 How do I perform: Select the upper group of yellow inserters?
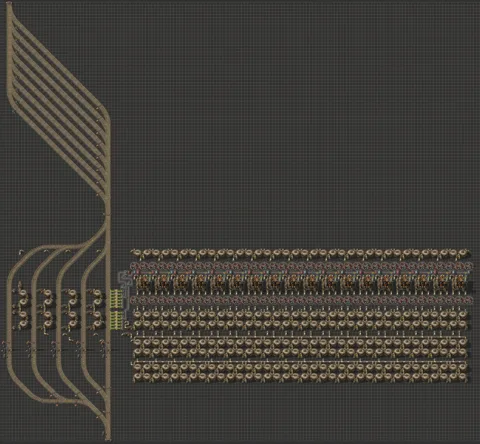(x=115, y=298)
